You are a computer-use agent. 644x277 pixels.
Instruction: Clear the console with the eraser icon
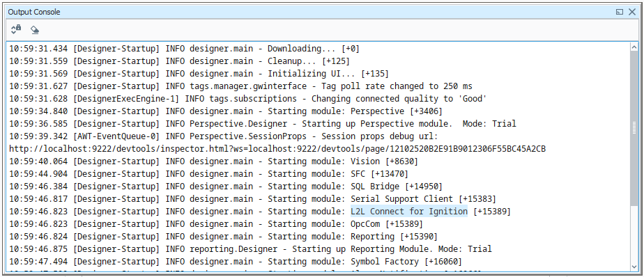coord(35,29)
